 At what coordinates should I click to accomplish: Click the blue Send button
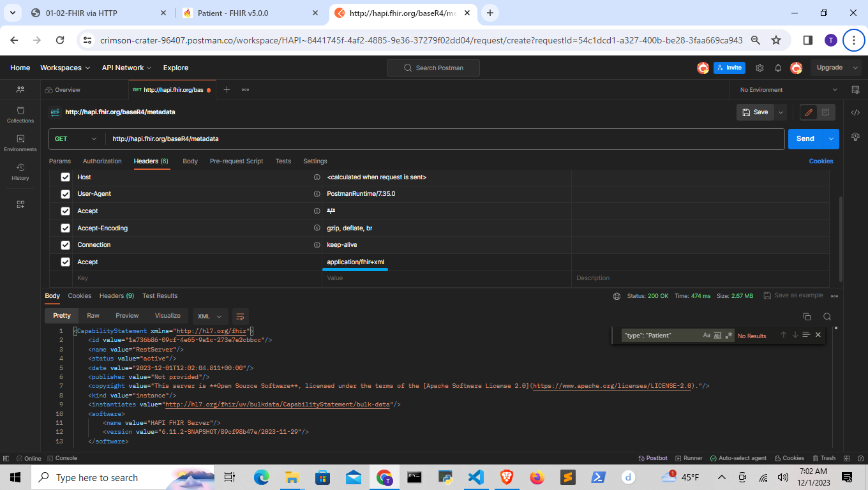(x=805, y=138)
